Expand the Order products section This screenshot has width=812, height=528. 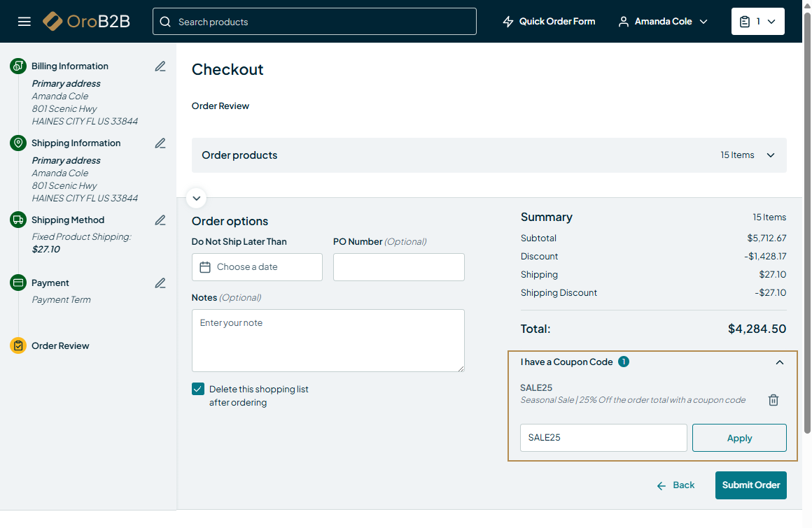click(x=770, y=155)
